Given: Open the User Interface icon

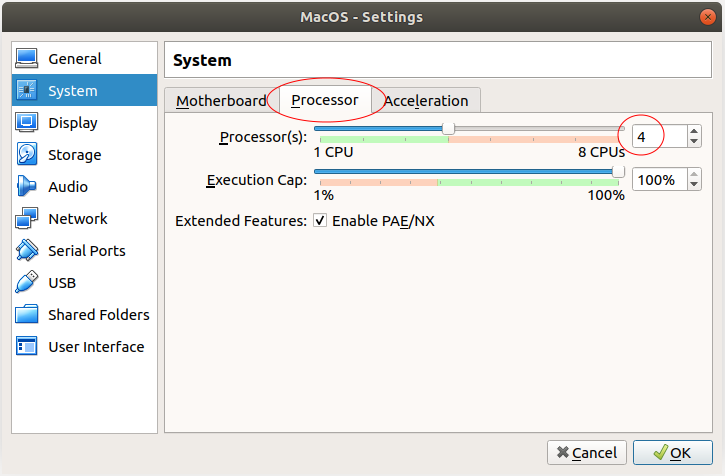Looking at the screenshot, I should tap(26, 346).
